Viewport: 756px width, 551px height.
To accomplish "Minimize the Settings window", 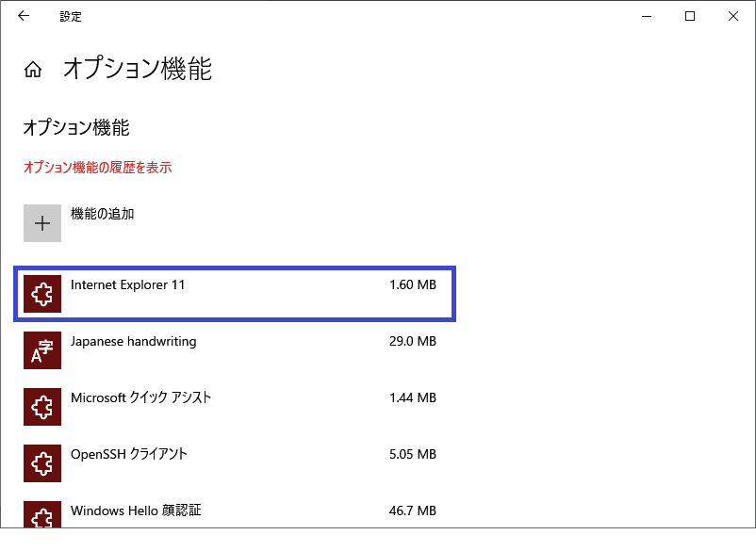I will click(x=647, y=16).
